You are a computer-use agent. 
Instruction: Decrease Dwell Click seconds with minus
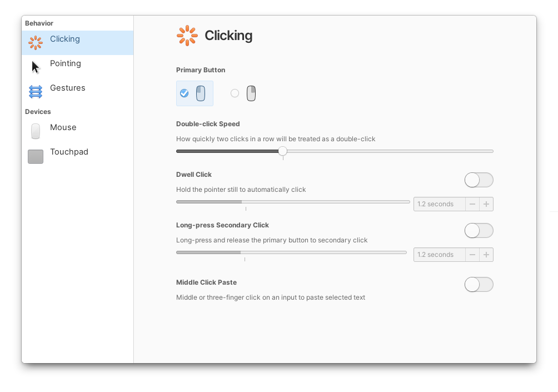click(472, 204)
